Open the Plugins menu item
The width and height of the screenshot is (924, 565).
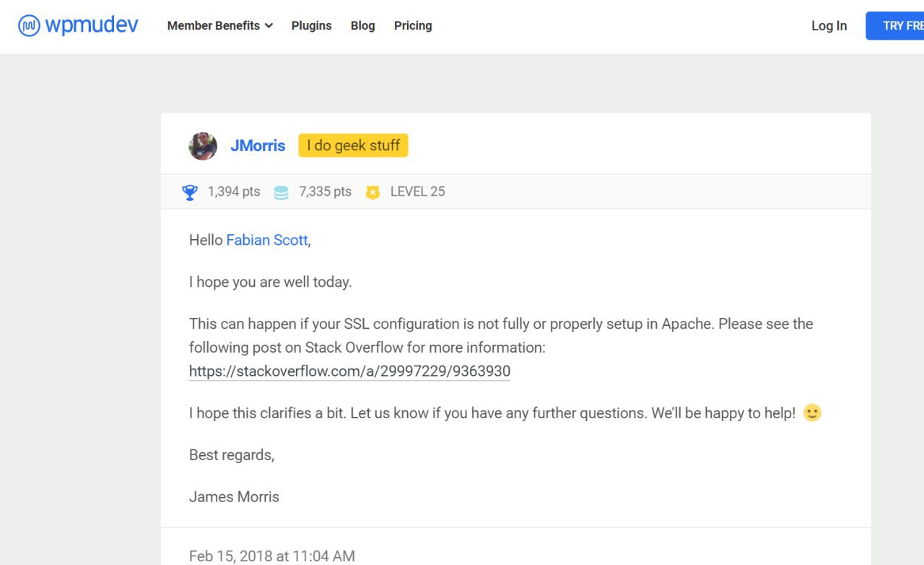312,25
